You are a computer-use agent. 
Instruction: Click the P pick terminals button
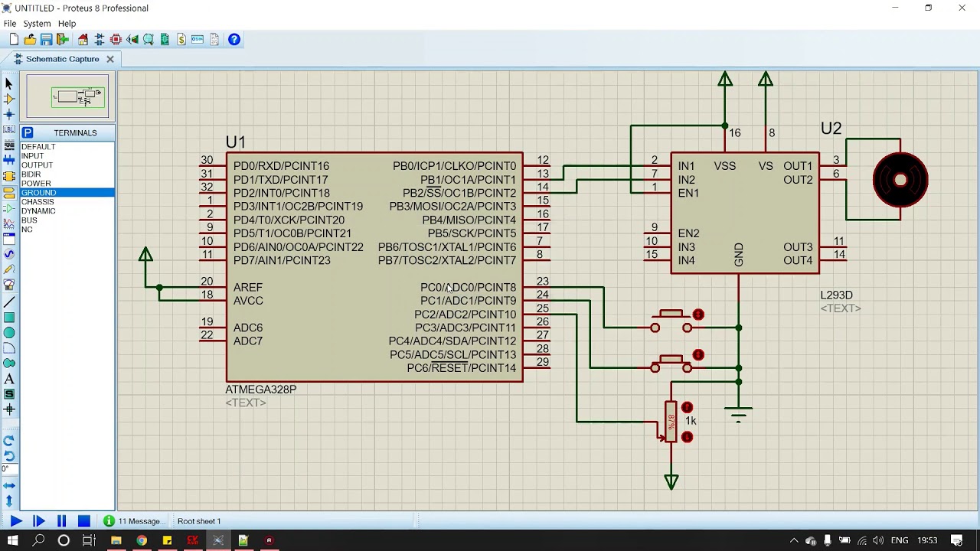click(28, 132)
